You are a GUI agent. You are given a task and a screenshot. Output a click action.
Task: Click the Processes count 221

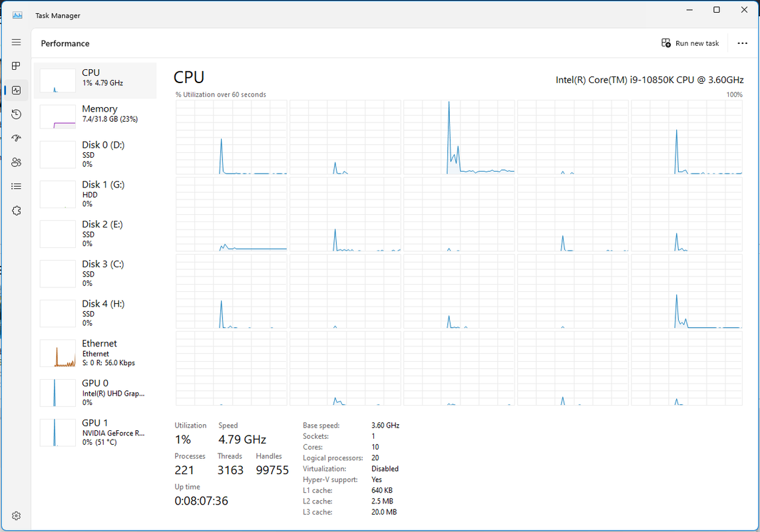(x=184, y=470)
